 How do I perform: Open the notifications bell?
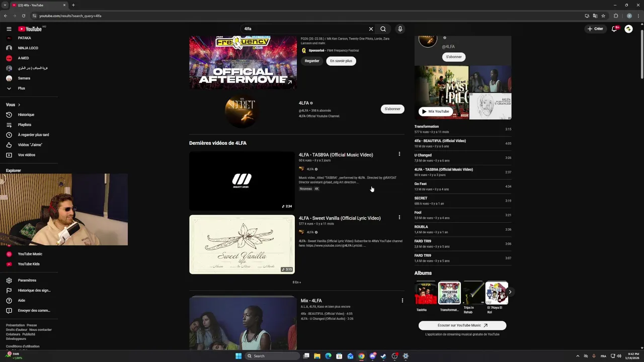click(x=614, y=29)
